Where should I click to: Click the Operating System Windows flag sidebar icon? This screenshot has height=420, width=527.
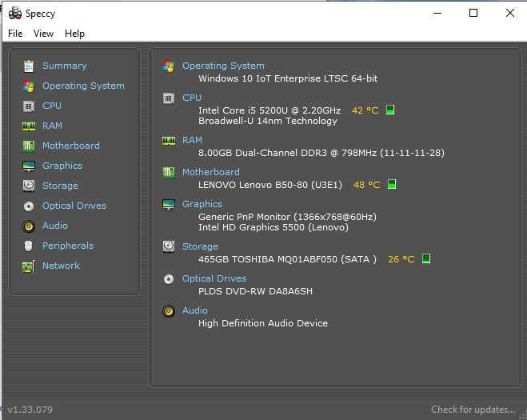[29, 86]
